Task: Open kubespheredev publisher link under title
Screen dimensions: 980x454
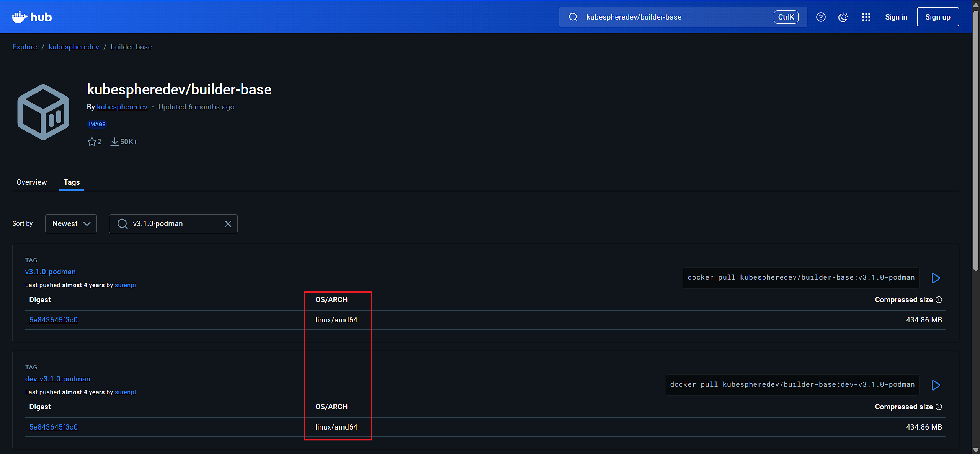Action: click(x=122, y=107)
